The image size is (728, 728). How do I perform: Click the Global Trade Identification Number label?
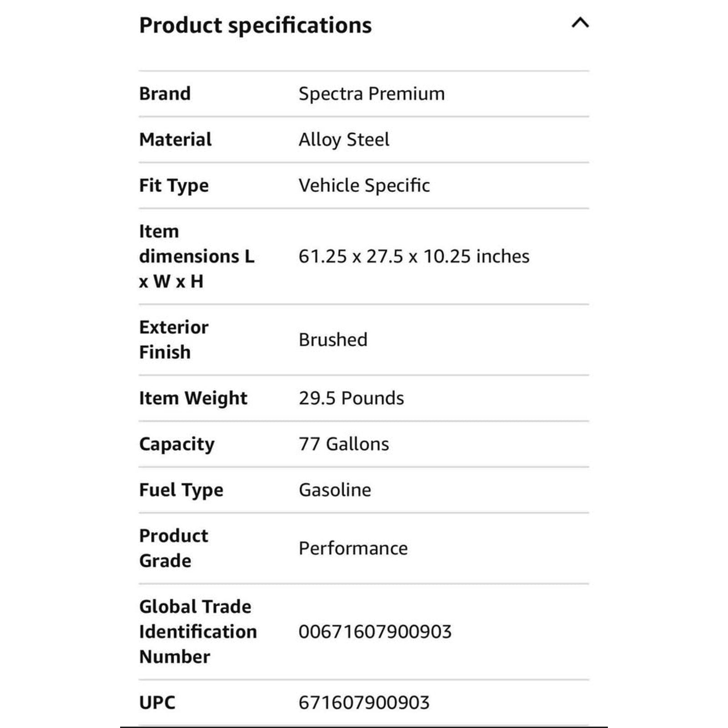pos(198,632)
